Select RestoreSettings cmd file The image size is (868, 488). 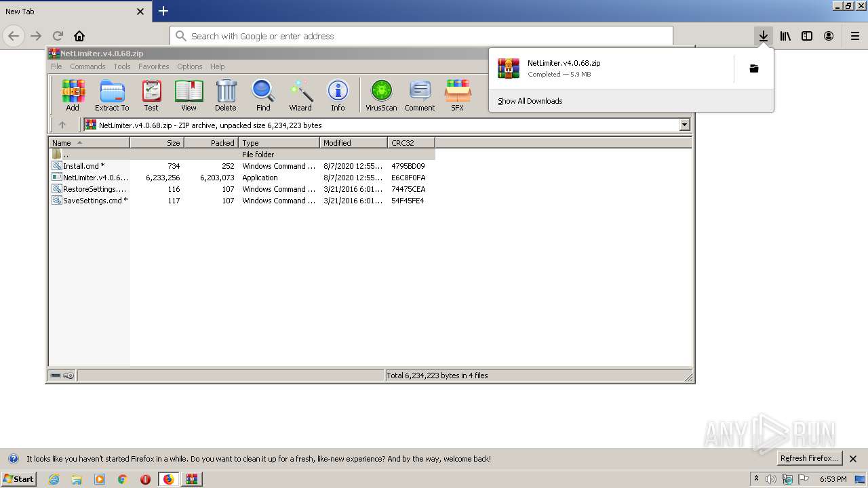242,189
